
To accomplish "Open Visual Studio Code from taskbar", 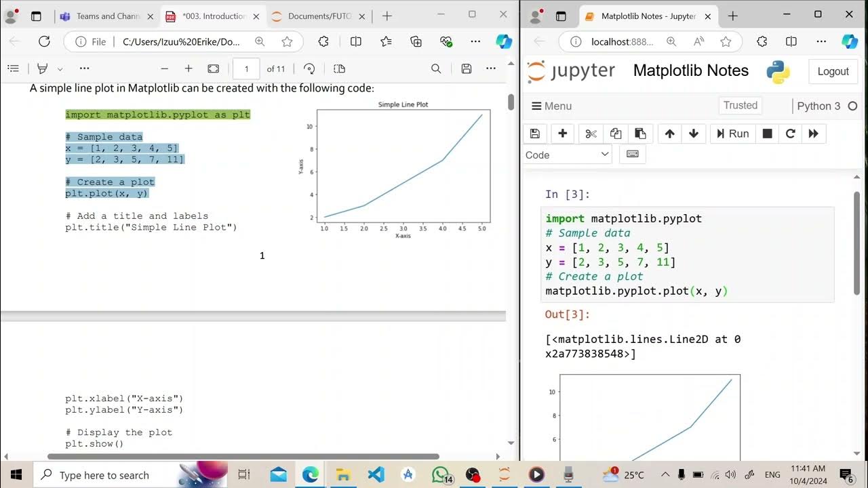I will tap(375, 474).
